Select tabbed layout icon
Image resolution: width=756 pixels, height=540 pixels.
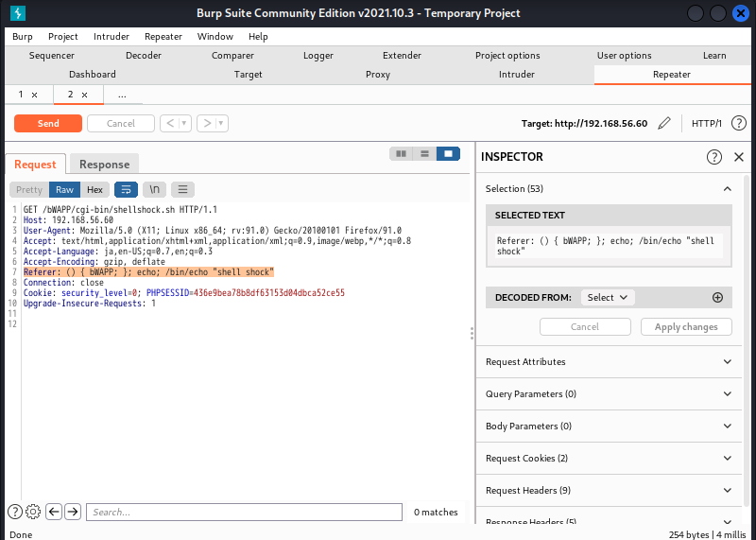coord(448,153)
